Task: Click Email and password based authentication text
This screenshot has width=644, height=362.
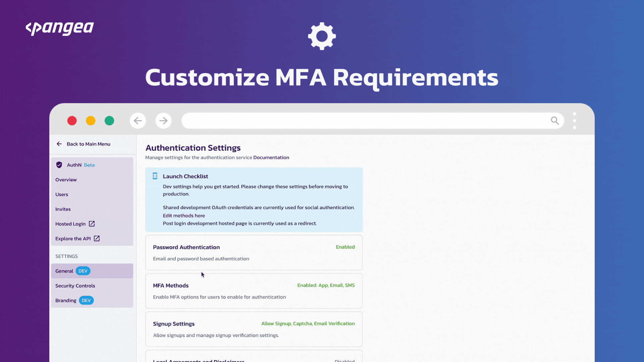Action: coord(201,259)
